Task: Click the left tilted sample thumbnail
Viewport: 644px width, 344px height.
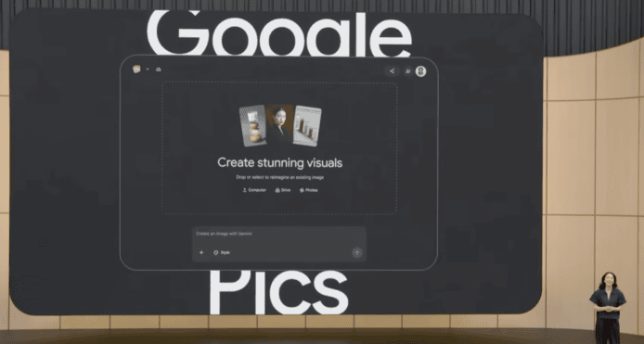Action: [x=252, y=125]
